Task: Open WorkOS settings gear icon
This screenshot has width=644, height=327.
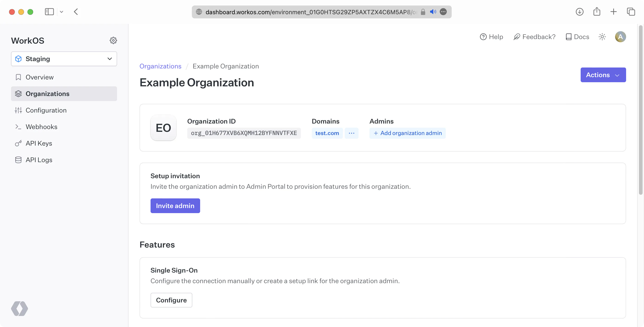Action: tap(113, 40)
